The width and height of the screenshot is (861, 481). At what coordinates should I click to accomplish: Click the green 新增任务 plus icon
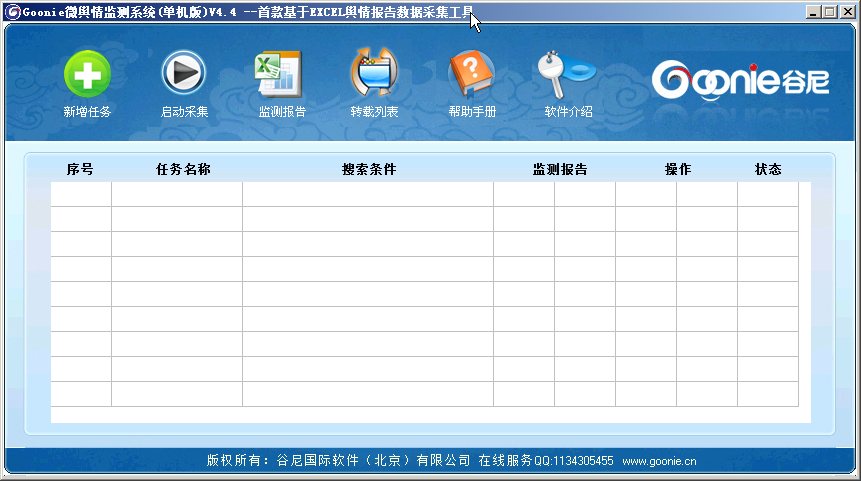pyautogui.click(x=87, y=75)
